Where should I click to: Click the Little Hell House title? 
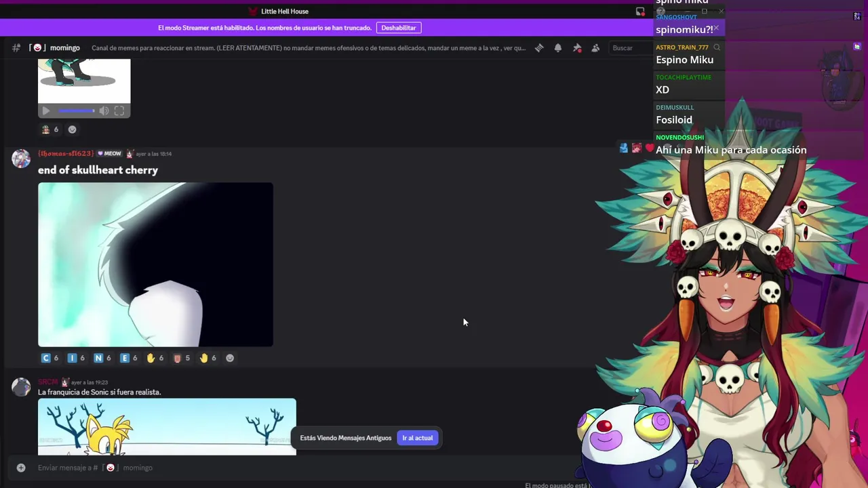point(285,12)
